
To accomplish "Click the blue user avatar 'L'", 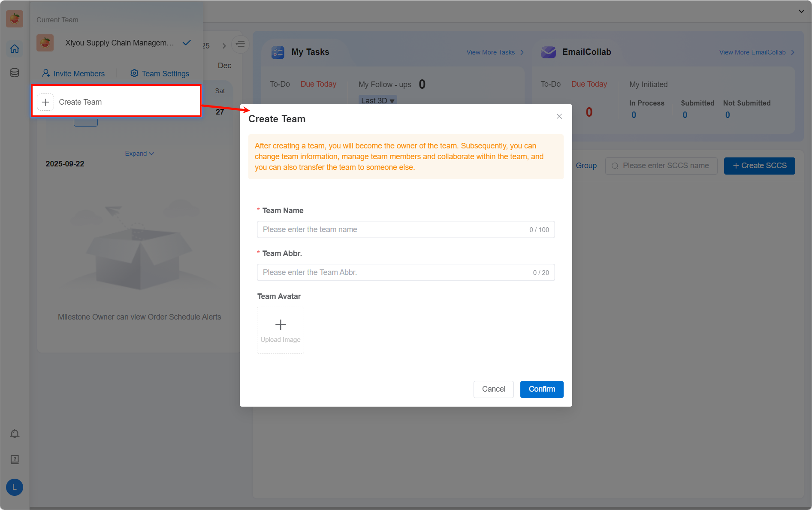I will point(15,487).
